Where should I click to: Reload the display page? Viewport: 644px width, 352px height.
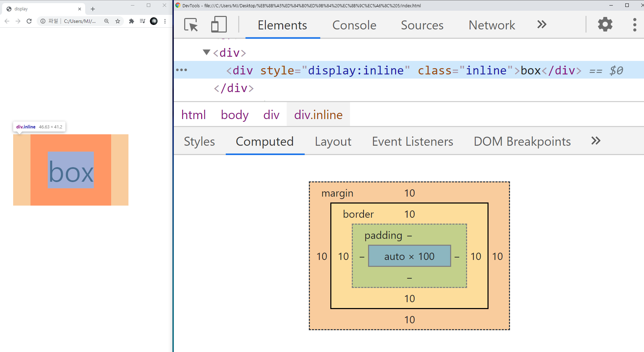coord(29,21)
